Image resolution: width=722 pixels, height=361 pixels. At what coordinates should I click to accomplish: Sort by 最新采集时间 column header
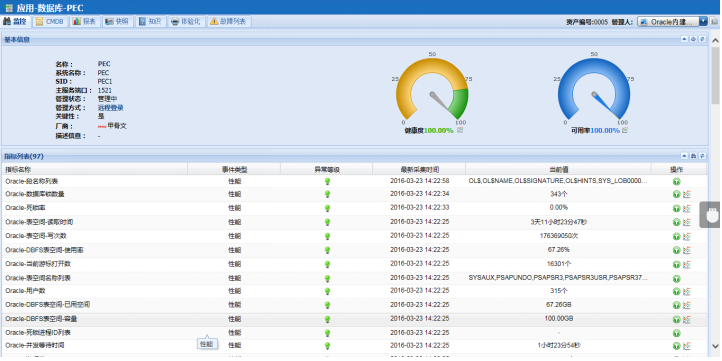tap(419, 169)
